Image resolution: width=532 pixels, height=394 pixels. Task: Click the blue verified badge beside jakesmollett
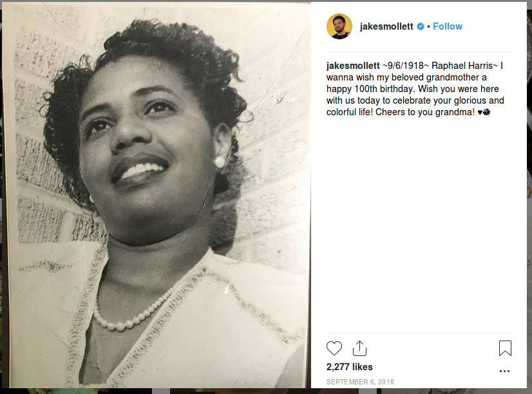(421, 26)
